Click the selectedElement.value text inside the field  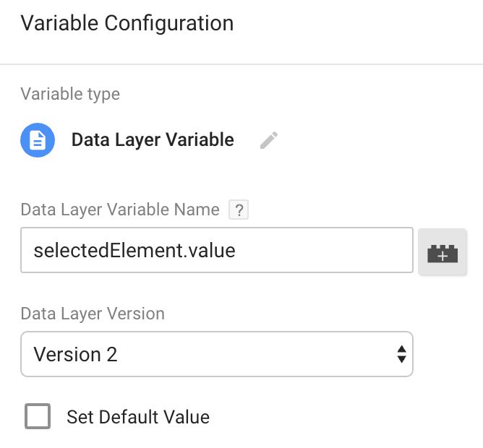(134, 250)
